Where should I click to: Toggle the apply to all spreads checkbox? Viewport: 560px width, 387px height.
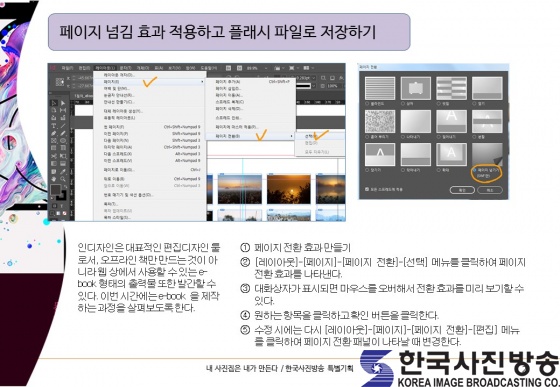[x=367, y=189]
